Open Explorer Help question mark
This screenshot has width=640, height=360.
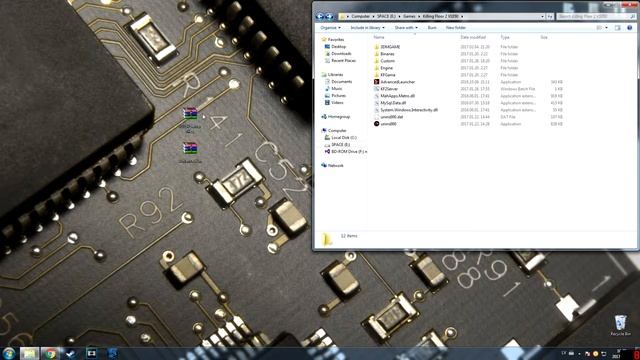(x=629, y=28)
